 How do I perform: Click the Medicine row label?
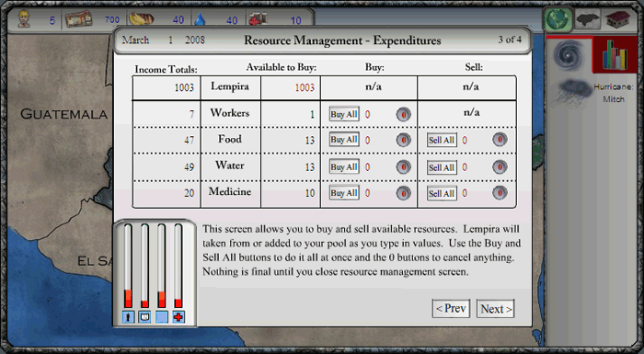[230, 191]
